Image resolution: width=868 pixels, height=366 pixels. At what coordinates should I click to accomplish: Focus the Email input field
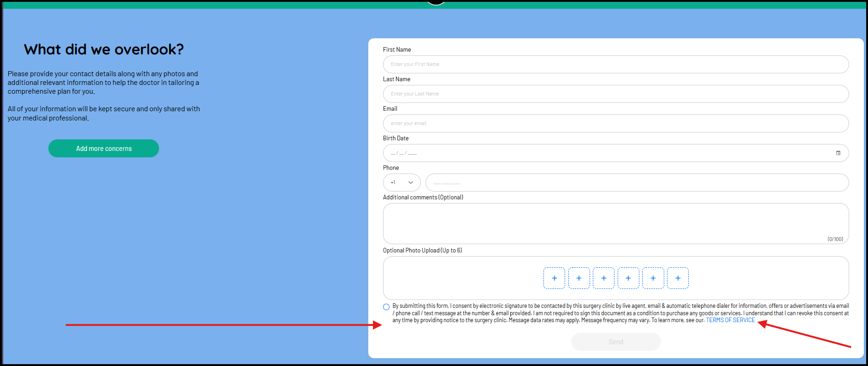[x=616, y=124]
